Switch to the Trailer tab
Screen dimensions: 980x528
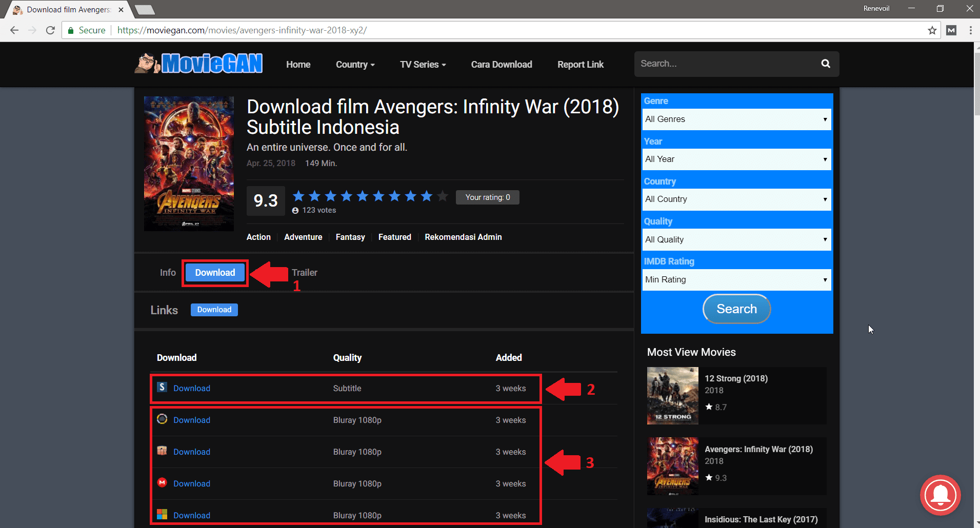[x=305, y=273]
